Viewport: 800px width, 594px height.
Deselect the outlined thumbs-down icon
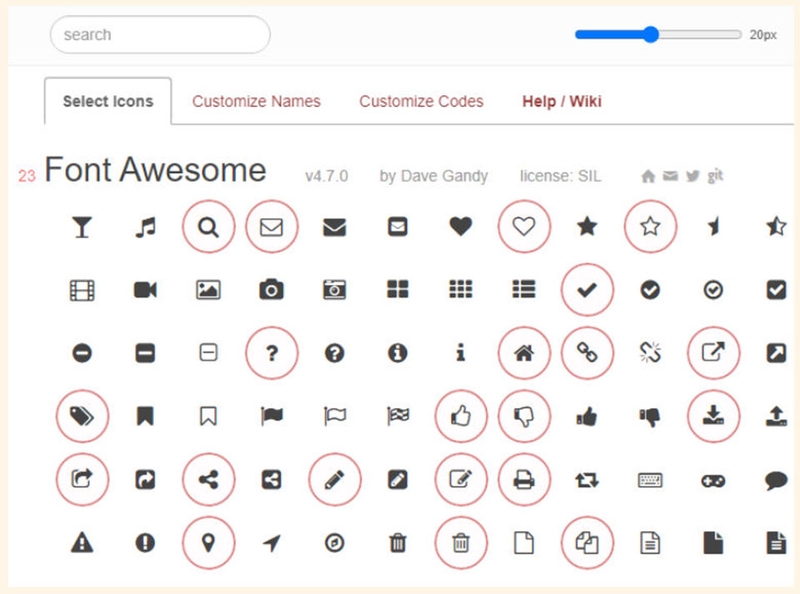coord(524,416)
